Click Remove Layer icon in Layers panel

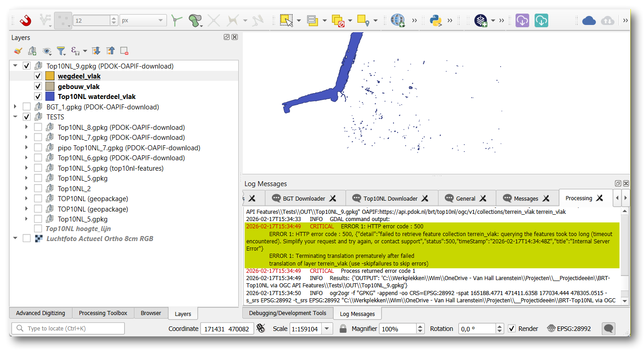point(124,51)
